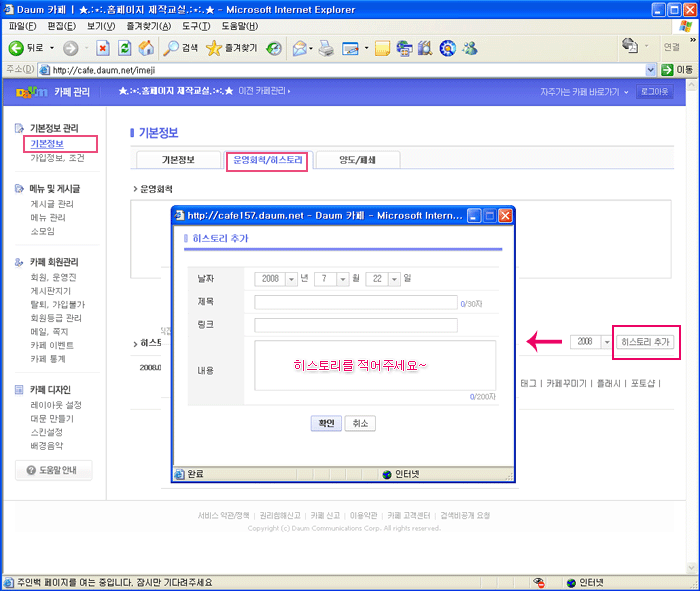
Task: Click the Refresh page icon
Action: (125, 48)
